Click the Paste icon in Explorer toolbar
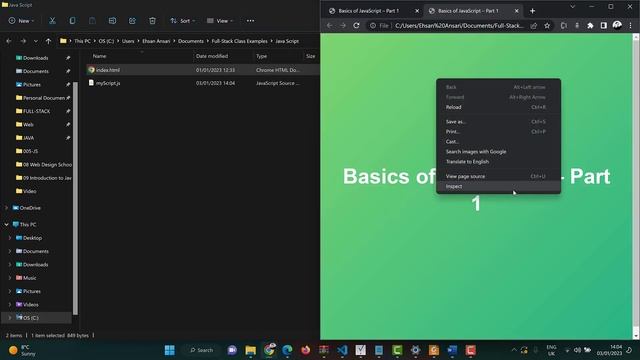The image size is (640, 360). point(92,21)
